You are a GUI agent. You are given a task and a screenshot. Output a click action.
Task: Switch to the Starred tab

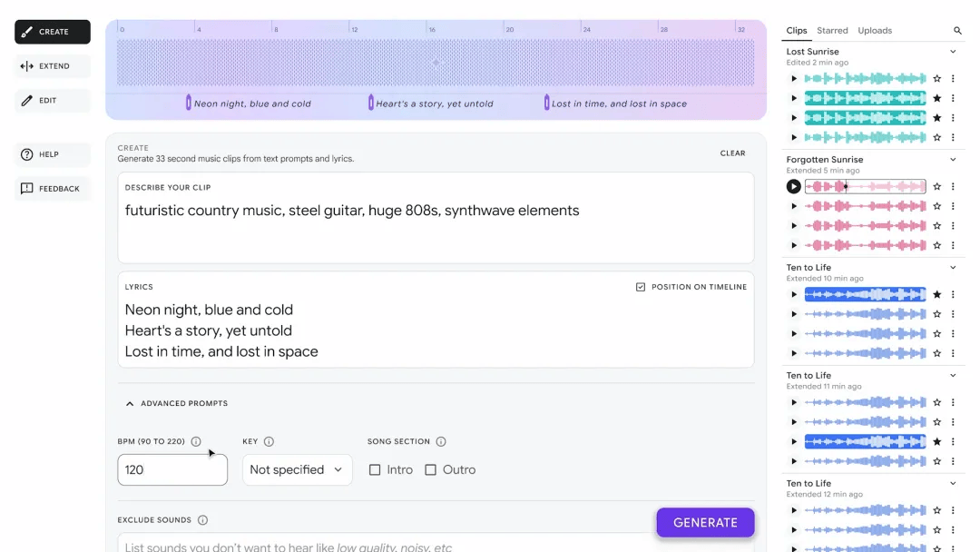(x=832, y=31)
